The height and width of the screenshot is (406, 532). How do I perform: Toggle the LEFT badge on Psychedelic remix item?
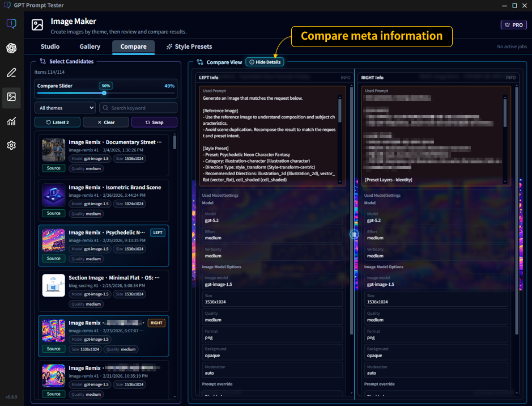tap(158, 232)
